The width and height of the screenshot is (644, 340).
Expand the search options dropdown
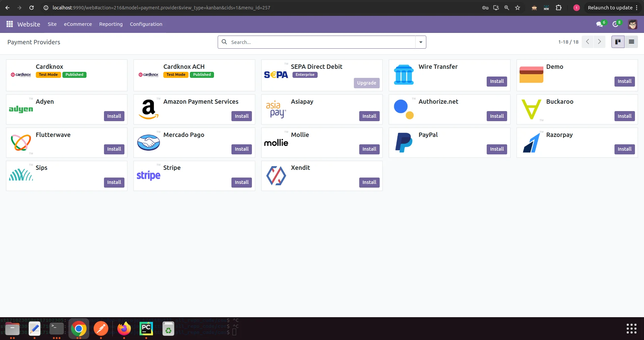tap(421, 42)
